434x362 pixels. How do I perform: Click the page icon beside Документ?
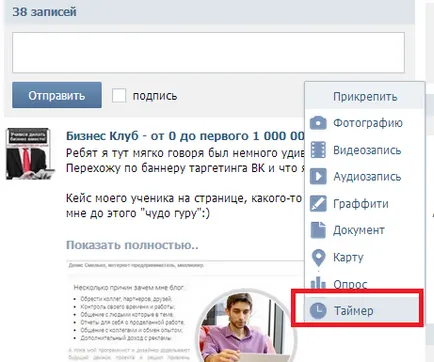(x=318, y=230)
